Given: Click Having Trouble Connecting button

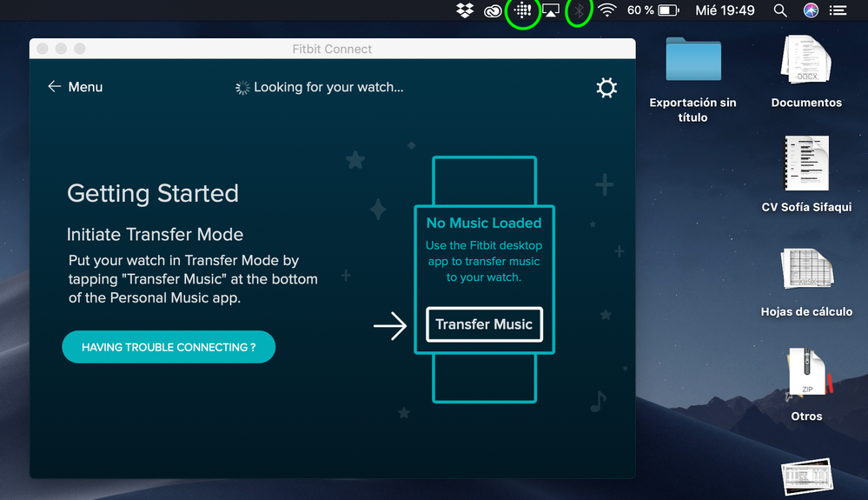Looking at the screenshot, I should tap(169, 347).
